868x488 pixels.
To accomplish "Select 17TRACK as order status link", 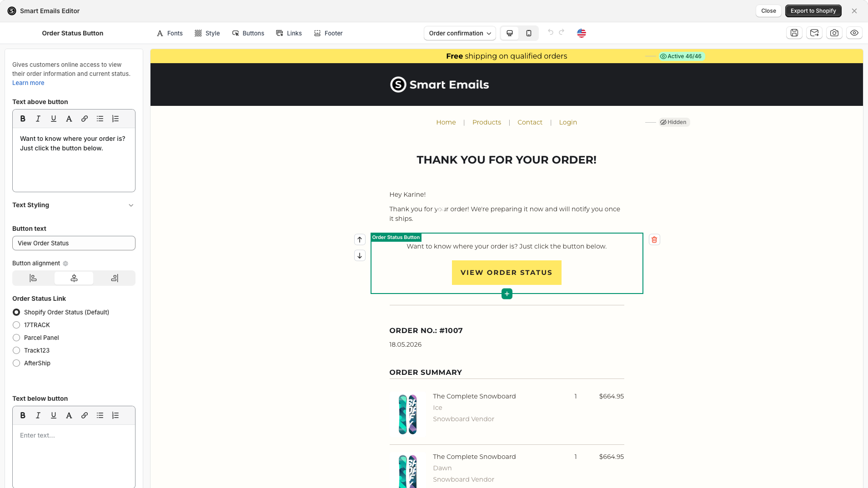I will click(x=16, y=325).
